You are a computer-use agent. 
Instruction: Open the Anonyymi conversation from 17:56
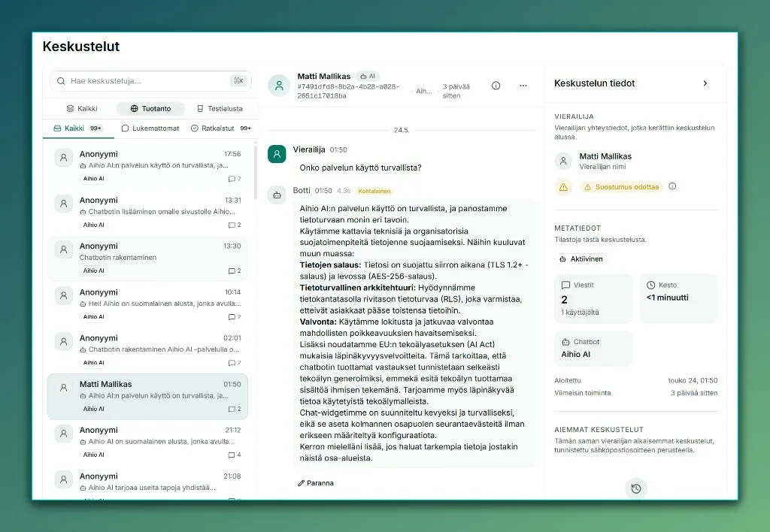148,166
